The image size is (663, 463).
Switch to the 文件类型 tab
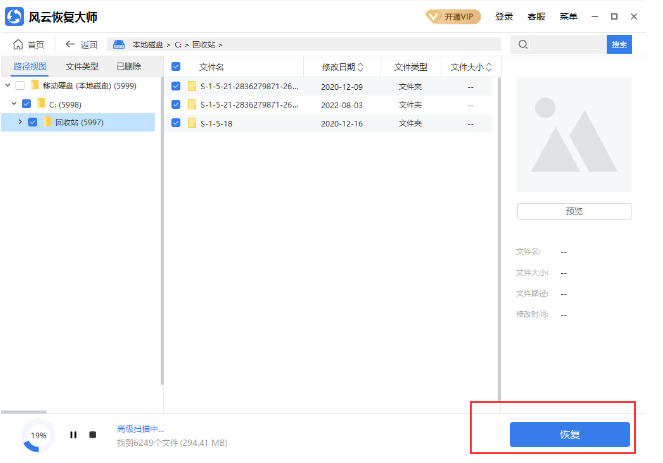coord(82,67)
